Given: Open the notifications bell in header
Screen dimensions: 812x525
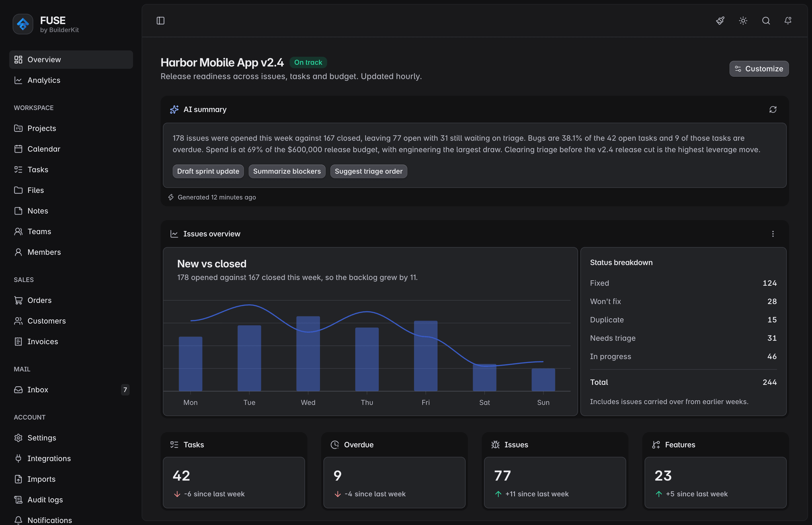Looking at the screenshot, I should click(x=788, y=21).
